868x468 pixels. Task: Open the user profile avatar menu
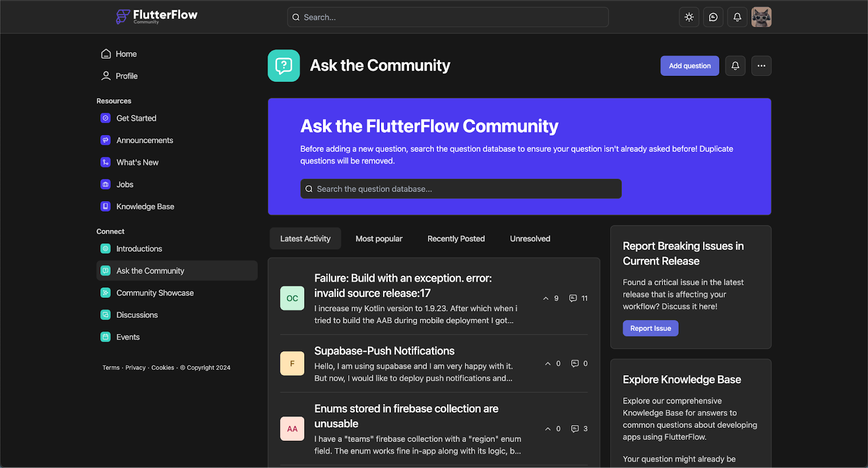[761, 17]
